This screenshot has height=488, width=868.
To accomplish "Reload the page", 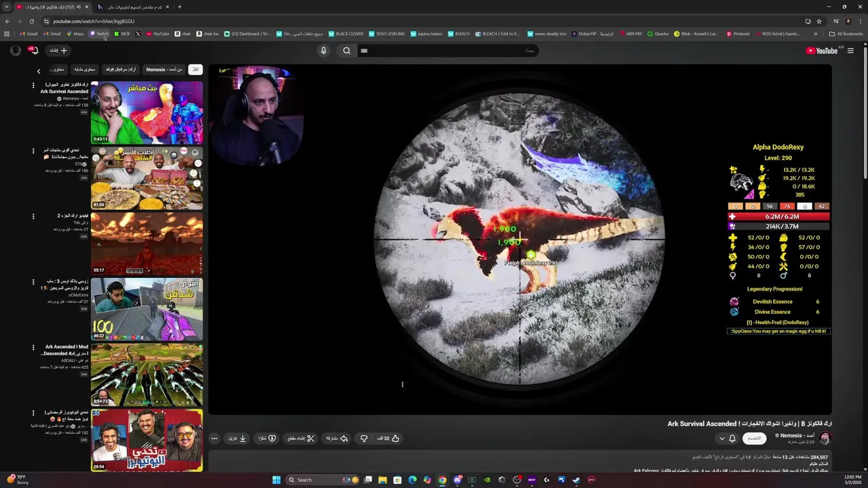I will [x=32, y=21].
